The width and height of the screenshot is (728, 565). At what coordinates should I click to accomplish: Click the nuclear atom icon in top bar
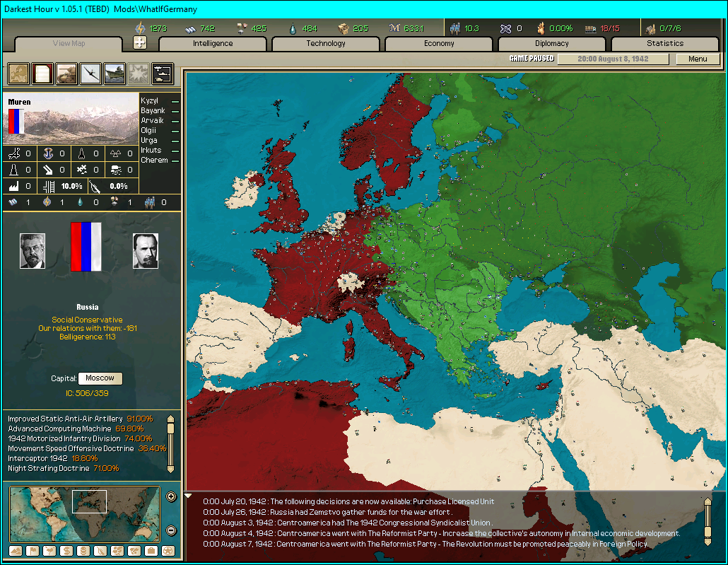point(505,29)
